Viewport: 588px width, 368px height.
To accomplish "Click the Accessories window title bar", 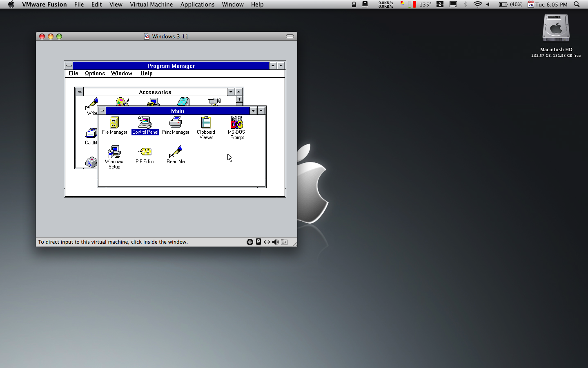I will click(x=155, y=92).
